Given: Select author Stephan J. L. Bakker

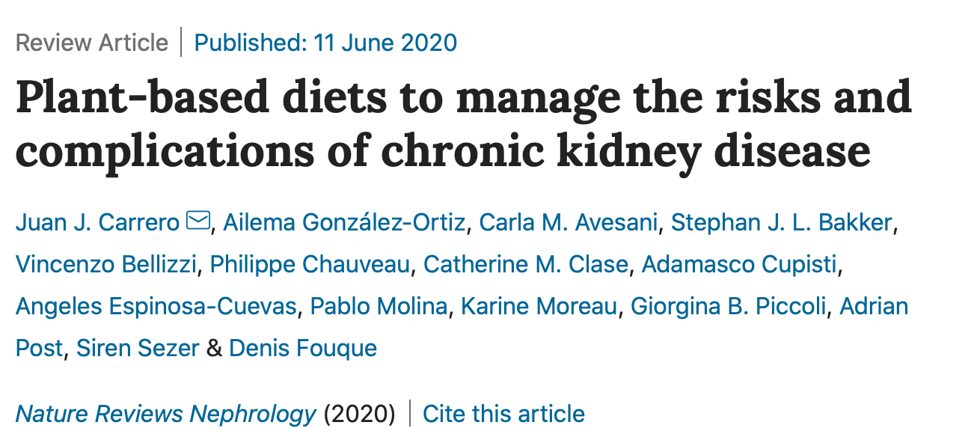Looking at the screenshot, I should [781, 222].
